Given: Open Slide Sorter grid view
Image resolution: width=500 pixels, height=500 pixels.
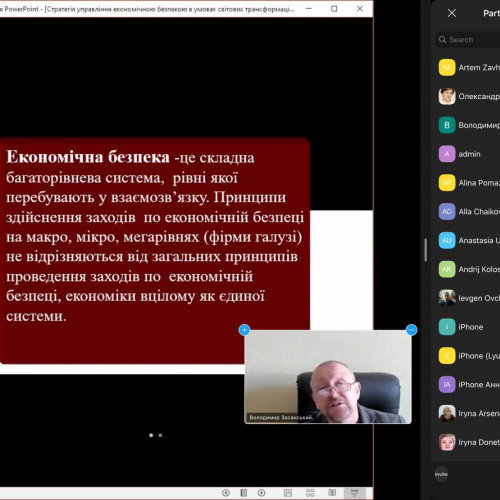Looking at the screenshot, I should click(310, 493).
